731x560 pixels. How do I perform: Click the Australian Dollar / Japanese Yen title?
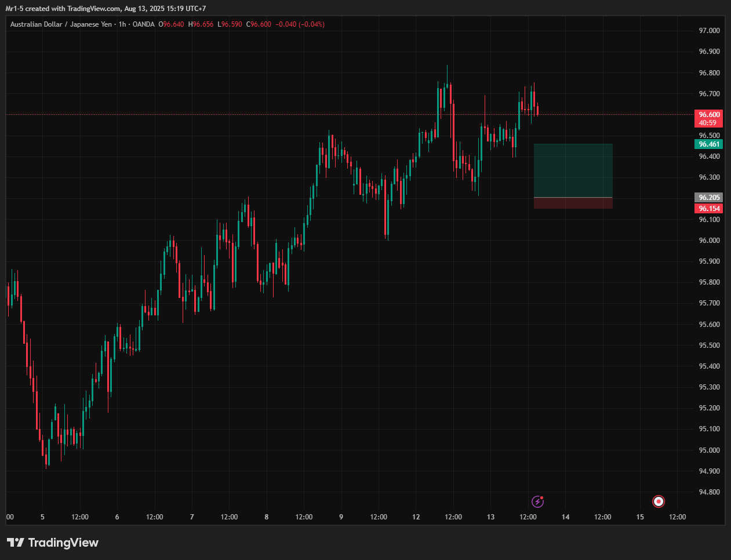click(61, 24)
